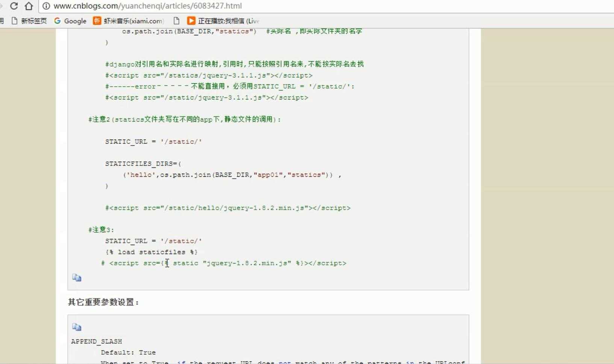The width and height of the screenshot is (614, 364).
Task: Click the script src="/static/jquery-3.1.1.js" line
Action: click(x=207, y=98)
